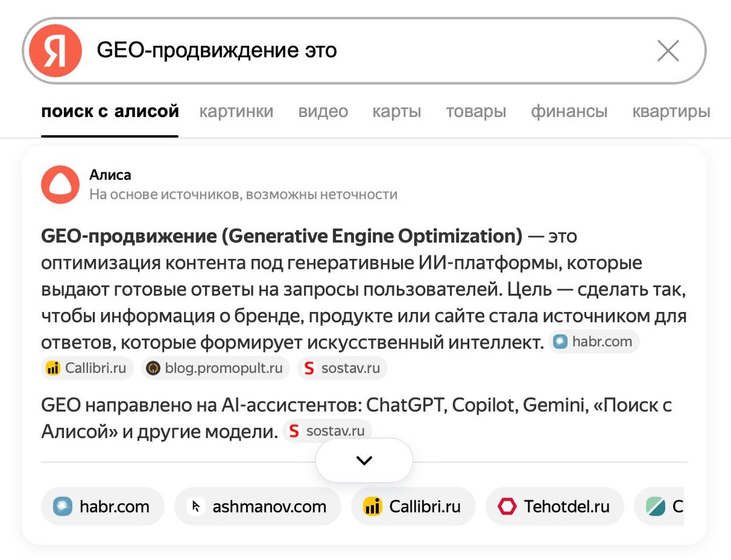Open inline habr.com source chip
The width and height of the screenshot is (731, 560).
594,342
